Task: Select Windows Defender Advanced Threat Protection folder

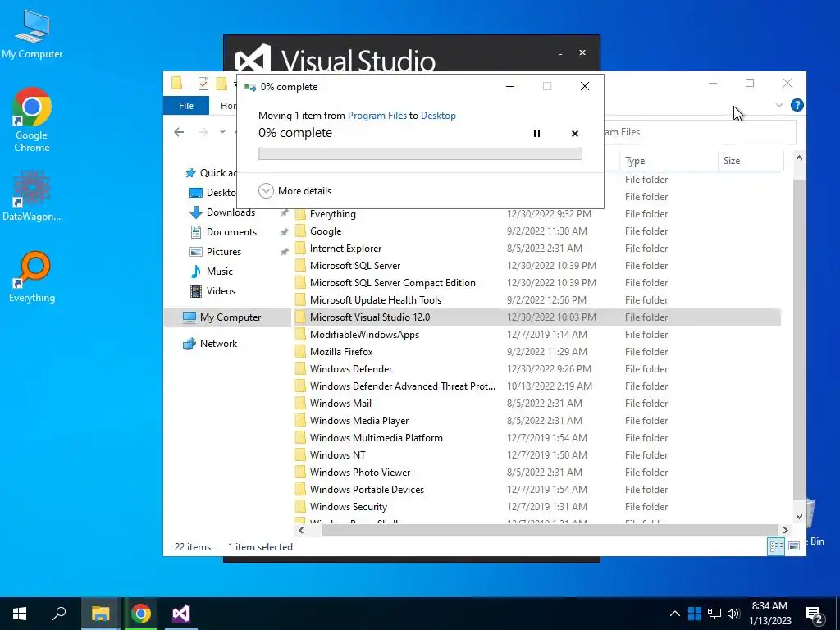Action: coord(537,386)
